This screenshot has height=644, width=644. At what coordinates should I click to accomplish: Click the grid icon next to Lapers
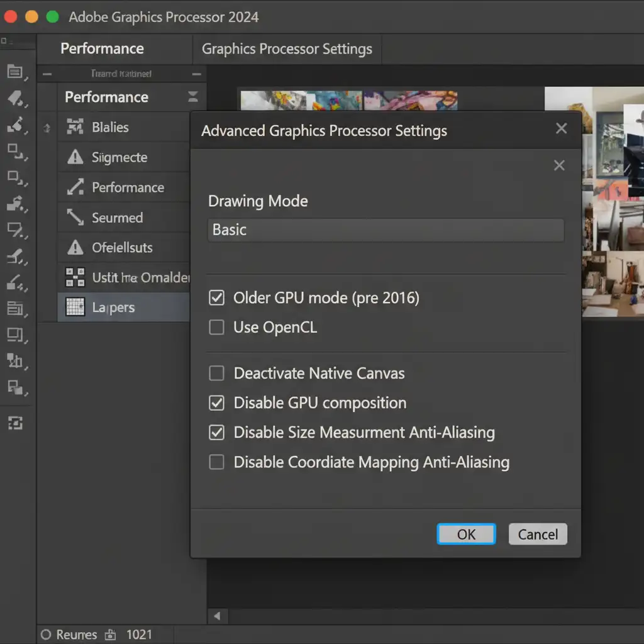[x=75, y=308]
